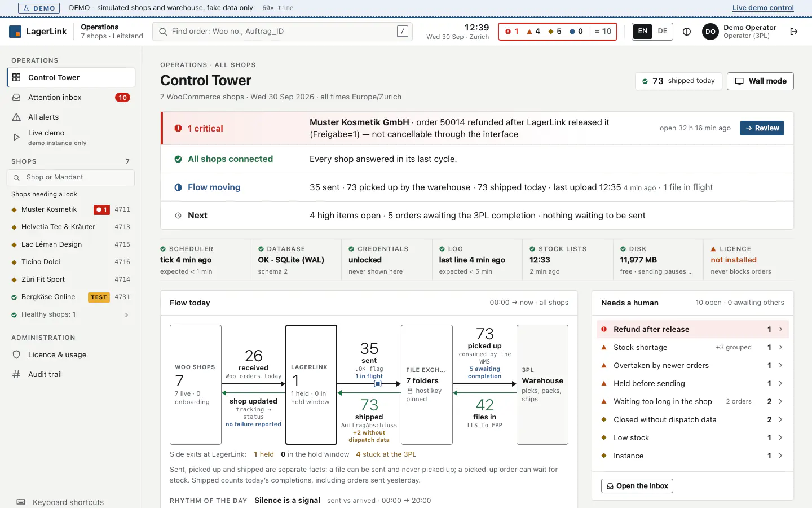The width and height of the screenshot is (812, 508).
Task: Open All alerts in the sidebar
Action: click(70, 117)
